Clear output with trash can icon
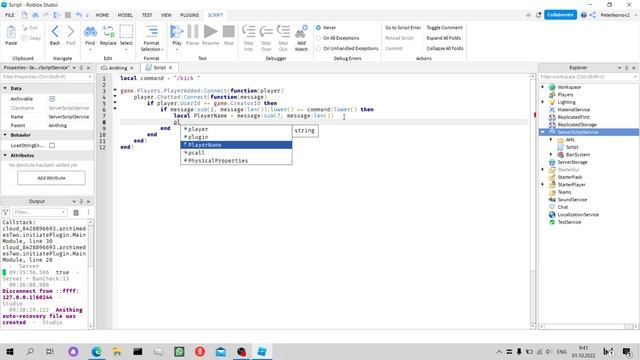 [76, 212]
